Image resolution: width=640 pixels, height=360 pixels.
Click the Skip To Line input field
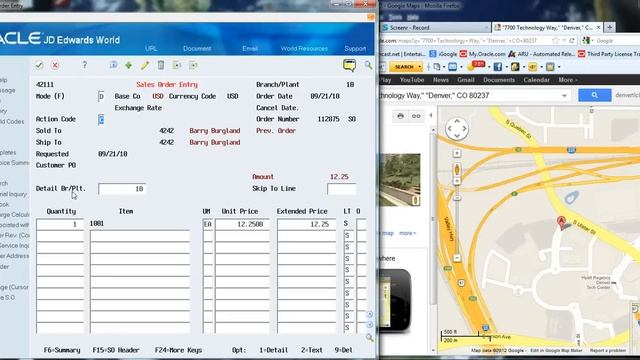coord(342,189)
